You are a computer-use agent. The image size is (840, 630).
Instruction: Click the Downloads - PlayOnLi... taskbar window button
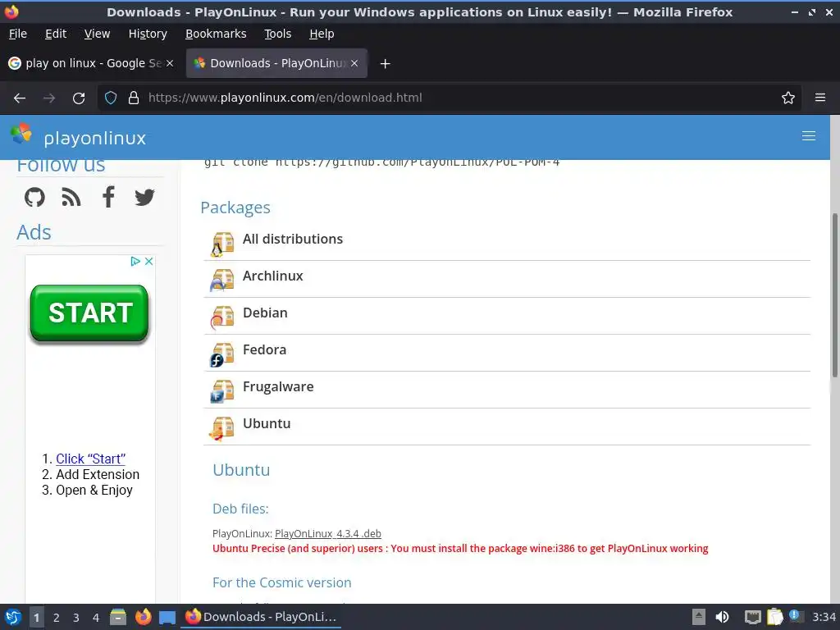(x=262, y=617)
